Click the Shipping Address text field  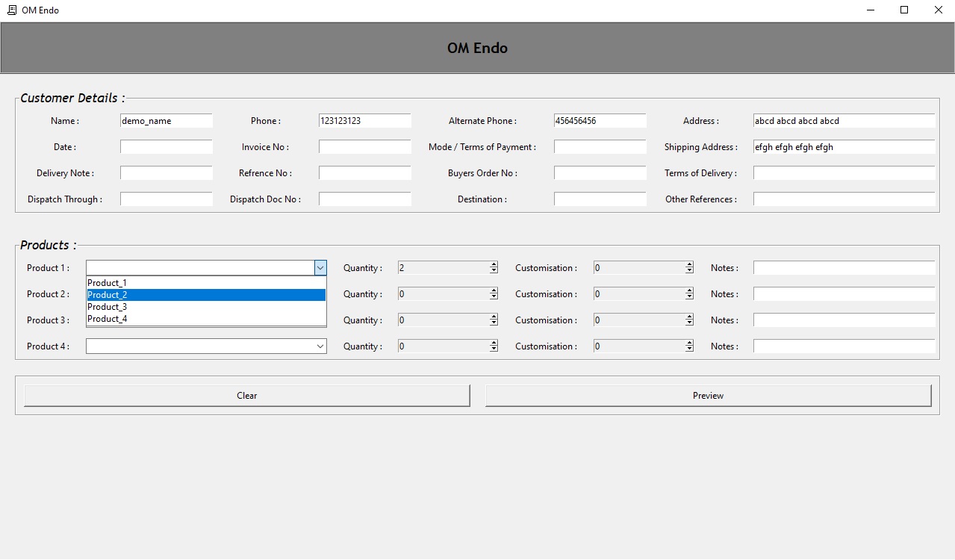coord(843,147)
